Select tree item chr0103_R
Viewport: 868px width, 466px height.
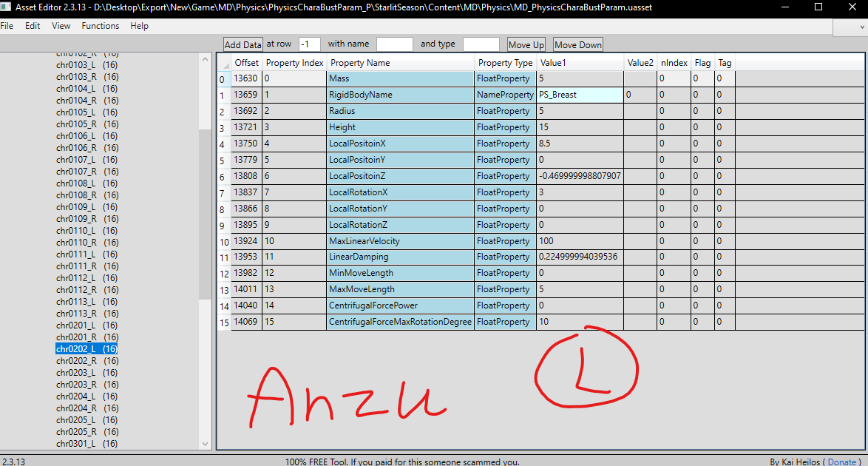click(87, 77)
